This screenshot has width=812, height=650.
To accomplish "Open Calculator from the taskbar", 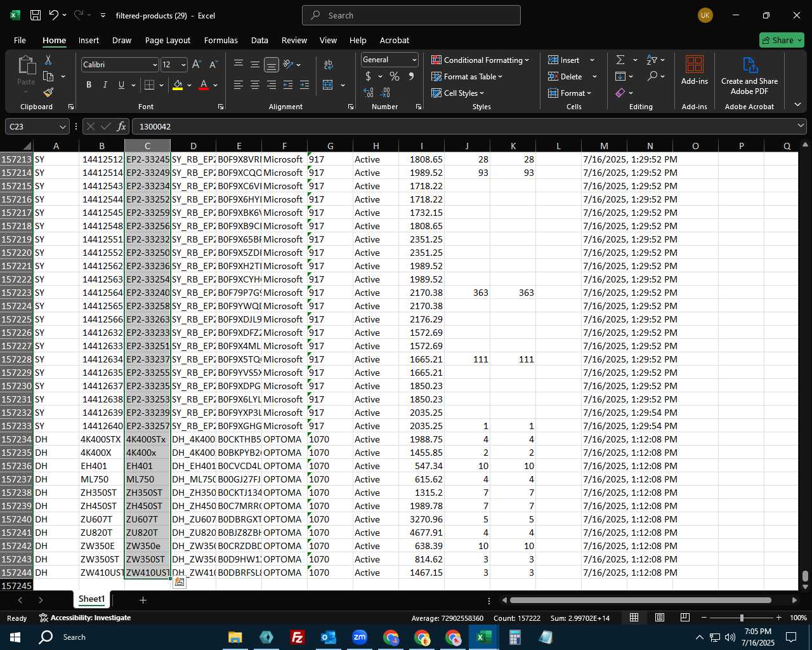I will [x=514, y=637].
